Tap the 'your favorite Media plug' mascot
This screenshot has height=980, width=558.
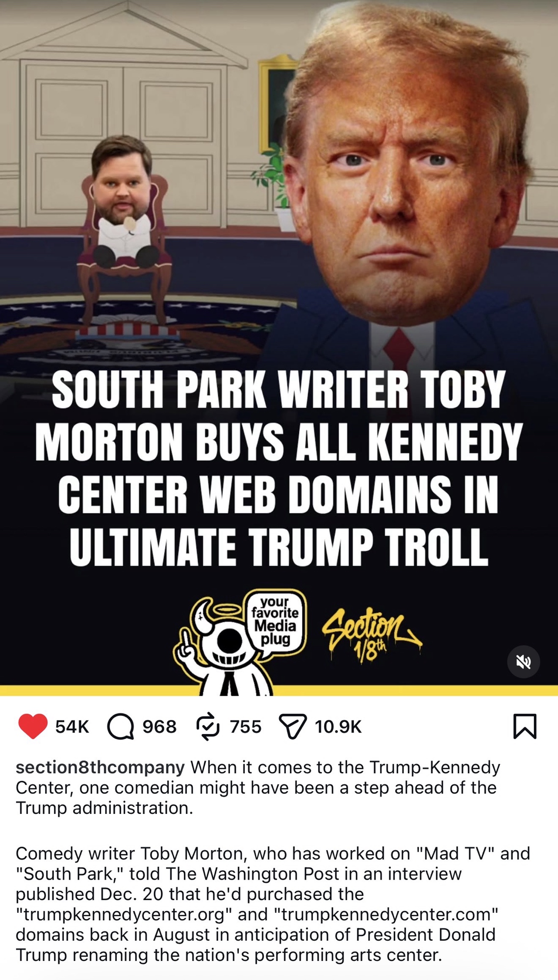click(x=240, y=642)
